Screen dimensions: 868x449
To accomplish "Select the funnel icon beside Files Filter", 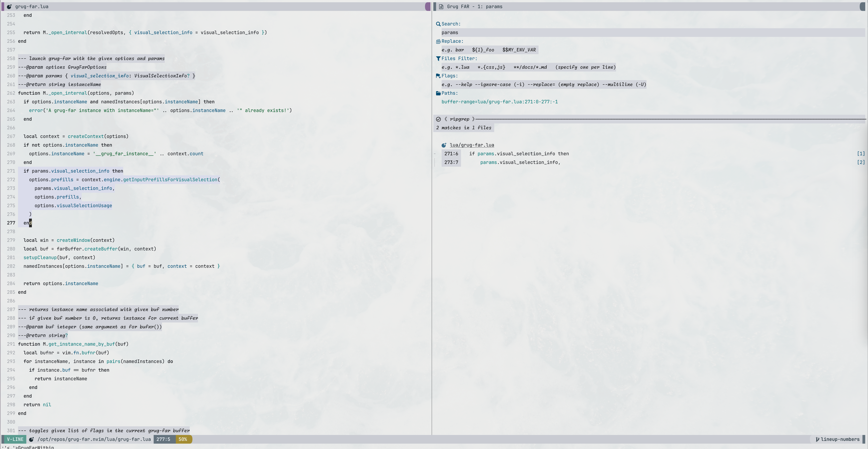I will 438,58.
